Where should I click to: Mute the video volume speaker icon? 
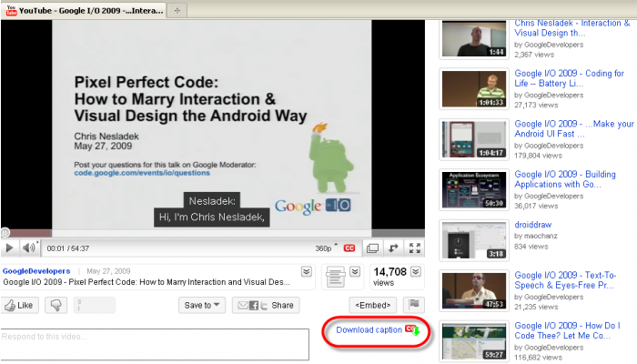[29, 248]
